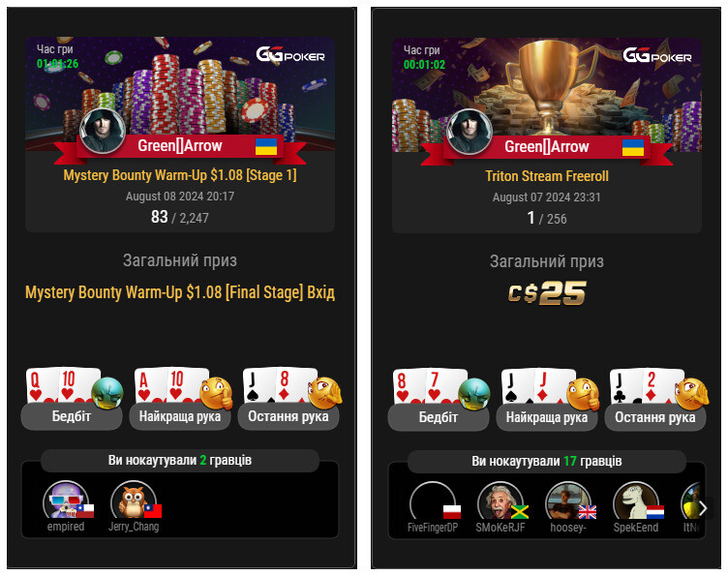Click the FiveFingerDP empty avatar
728x576 pixels.
tap(433, 500)
